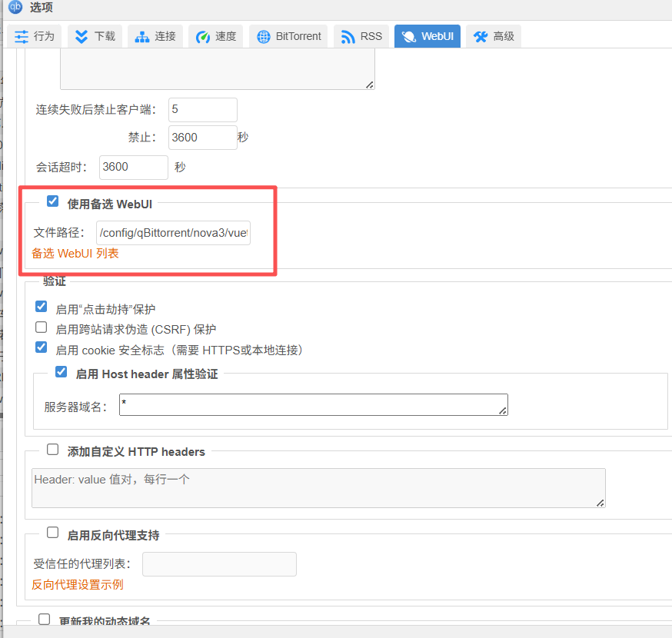Click the globe icon on BitTorrent tab
This screenshot has height=638, width=672.
(264, 36)
